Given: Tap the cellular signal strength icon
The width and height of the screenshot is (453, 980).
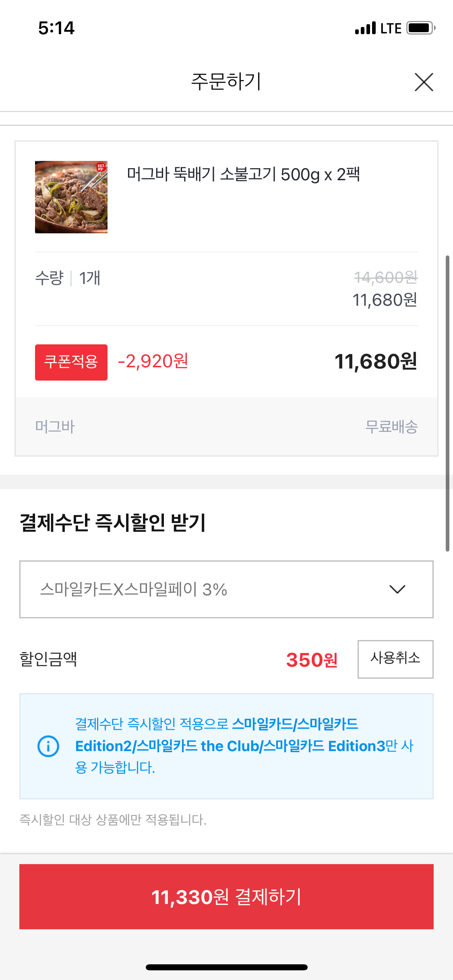Looking at the screenshot, I should 365,28.
